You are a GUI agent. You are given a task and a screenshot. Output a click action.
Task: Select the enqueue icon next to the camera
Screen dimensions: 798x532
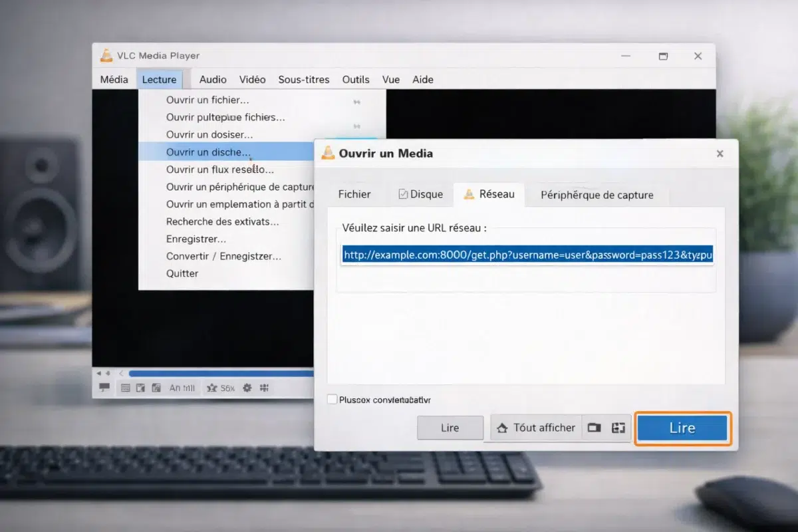(x=618, y=428)
